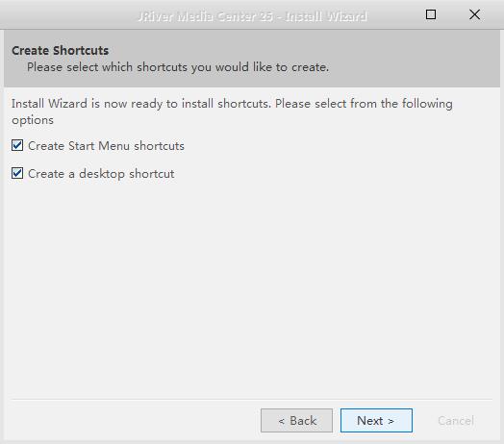Click the blue checkmark beside Start Menu shortcuts
Viewport: 504px width, 444px height.
pyautogui.click(x=17, y=145)
